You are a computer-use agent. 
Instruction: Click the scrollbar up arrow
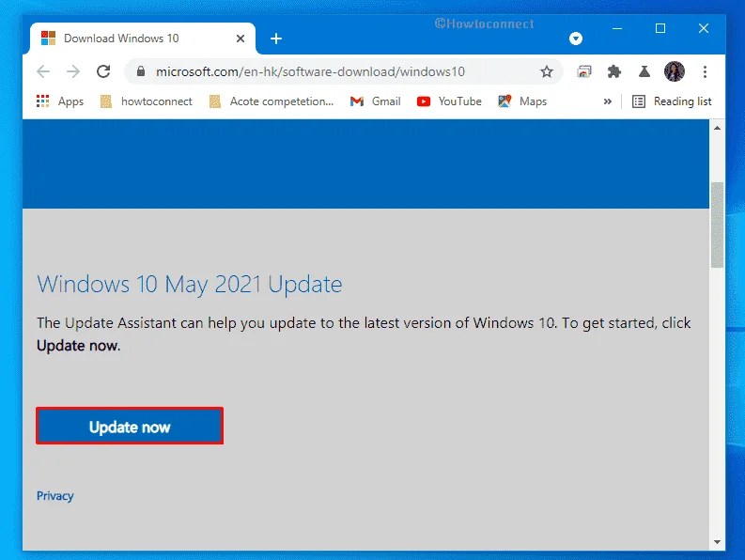[717, 128]
